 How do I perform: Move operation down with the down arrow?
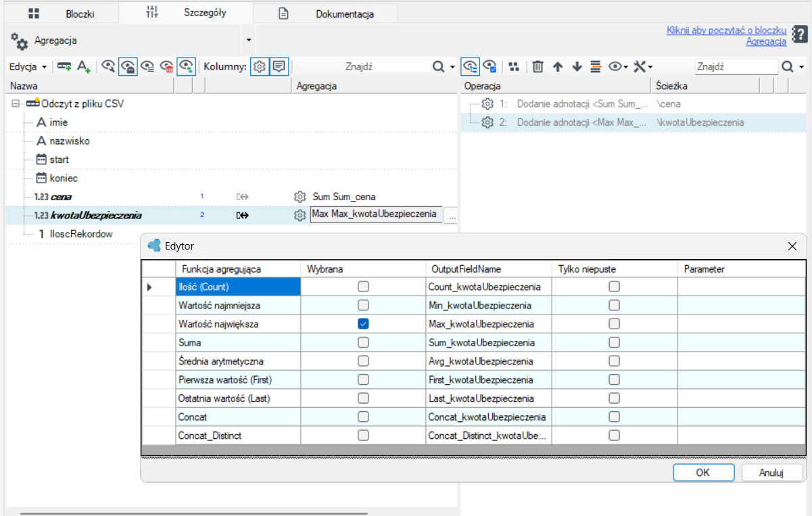click(x=577, y=67)
